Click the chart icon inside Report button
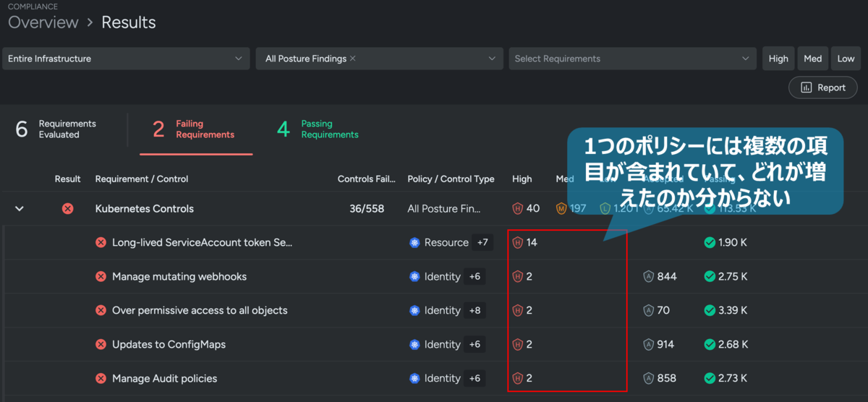 (807, 87)
